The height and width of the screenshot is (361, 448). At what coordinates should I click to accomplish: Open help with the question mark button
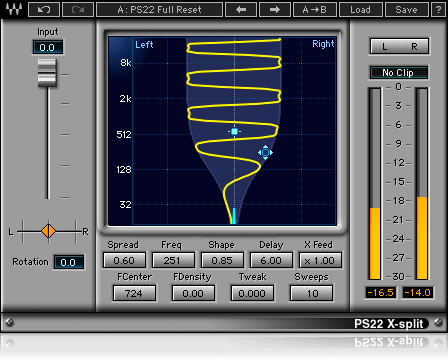coord(438,9)
